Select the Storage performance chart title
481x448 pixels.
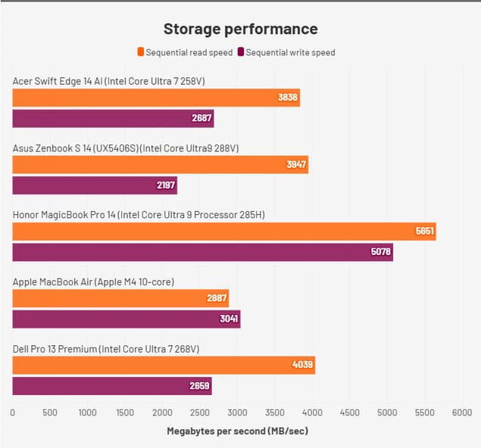click(240, 30)
